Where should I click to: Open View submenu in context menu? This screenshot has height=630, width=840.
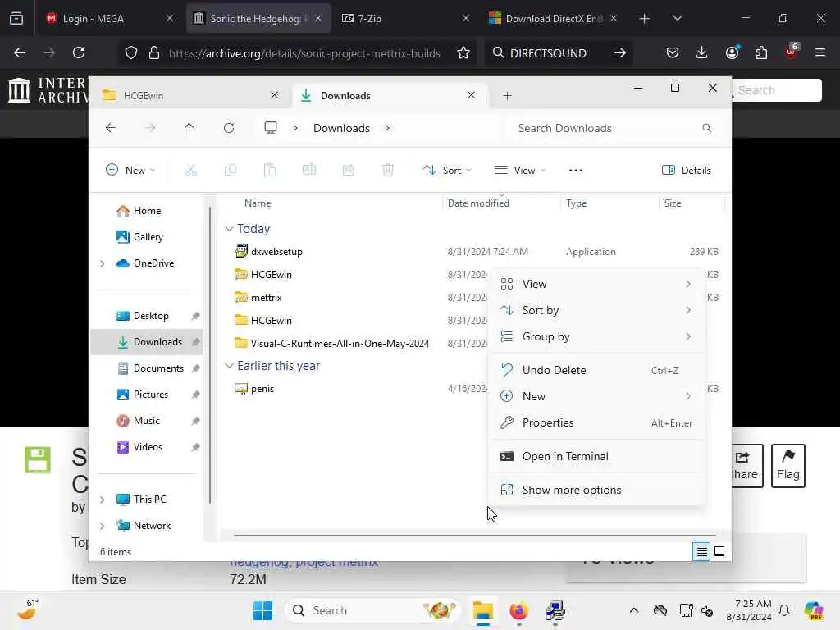tap(597, 284)
